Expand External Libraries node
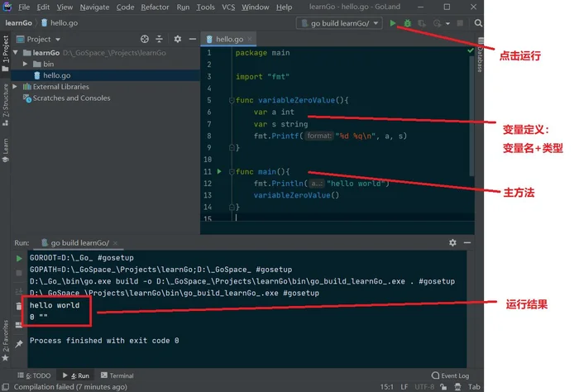 click(26, 86)
